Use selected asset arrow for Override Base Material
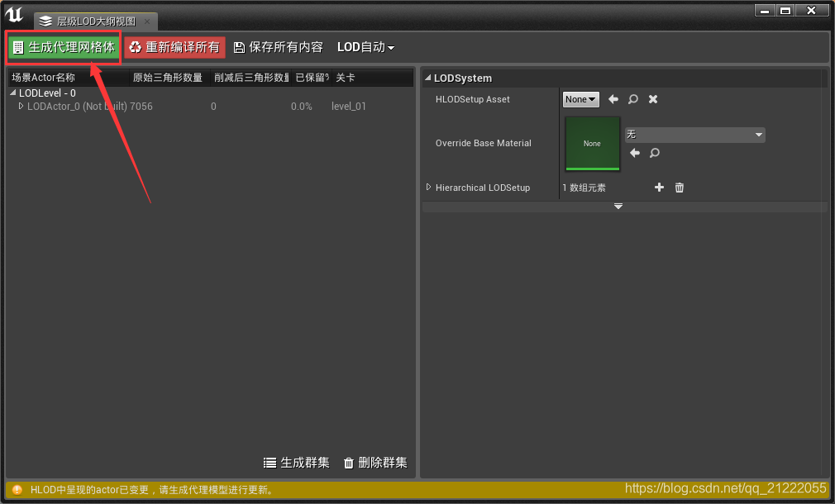 click(635, 154)
